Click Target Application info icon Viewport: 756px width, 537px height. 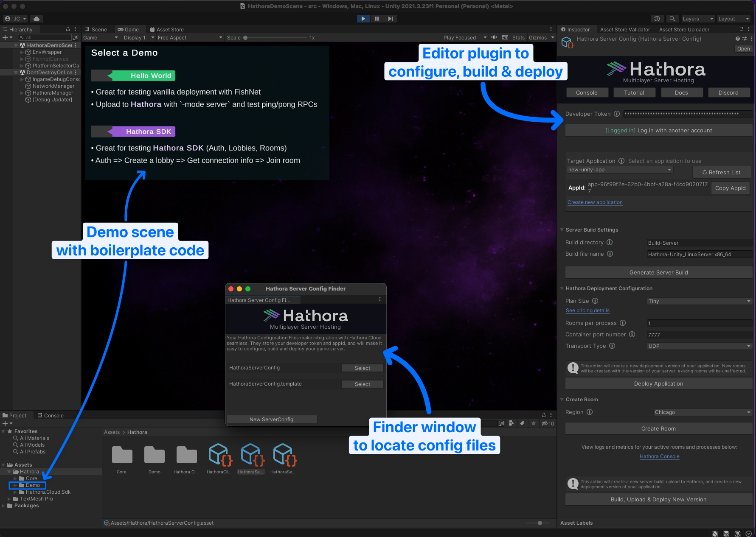621,161
